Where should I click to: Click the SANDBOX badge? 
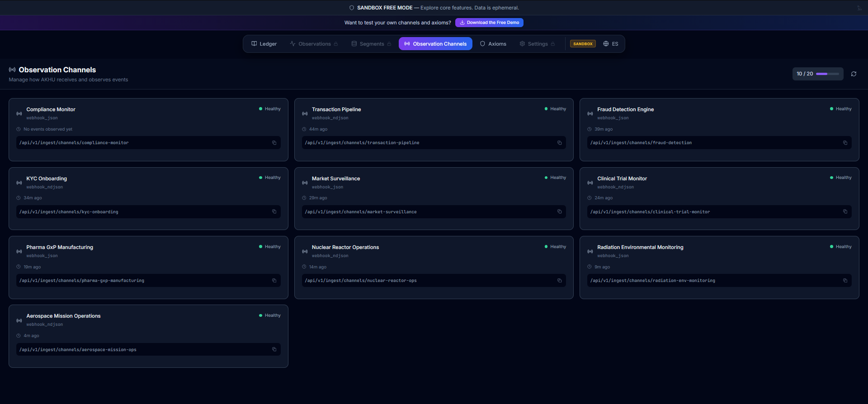click(x=583, y=44)
